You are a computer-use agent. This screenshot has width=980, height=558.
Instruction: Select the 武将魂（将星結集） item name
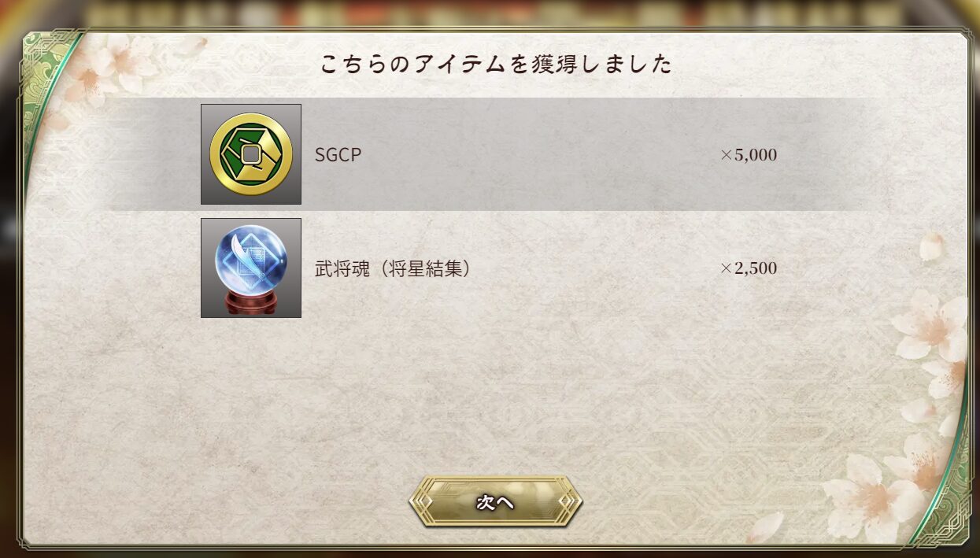pos(394,268)
